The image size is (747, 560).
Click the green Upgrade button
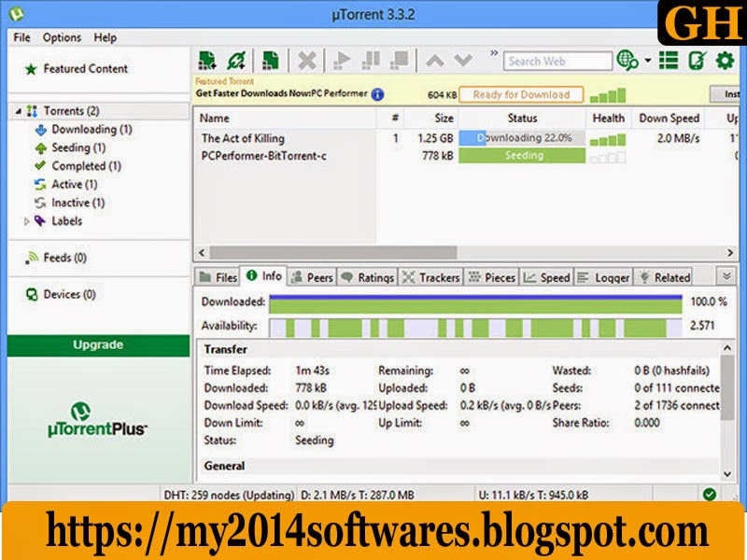98,345
